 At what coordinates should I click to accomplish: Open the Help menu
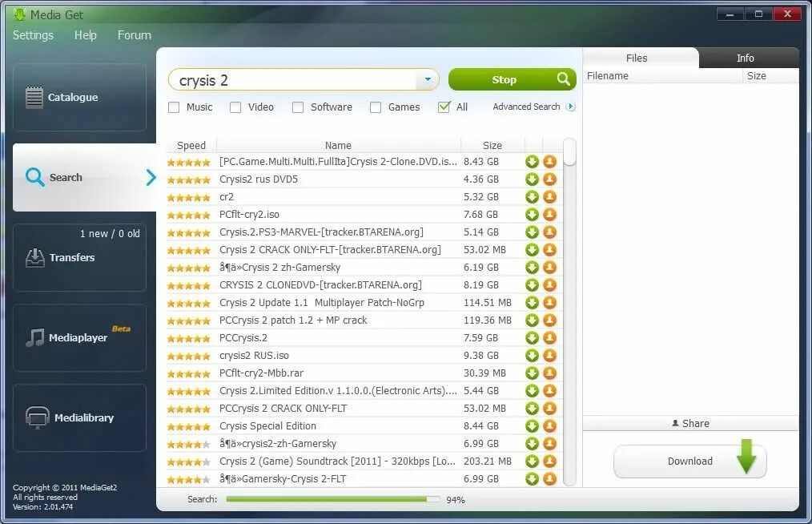pos(86,35)
